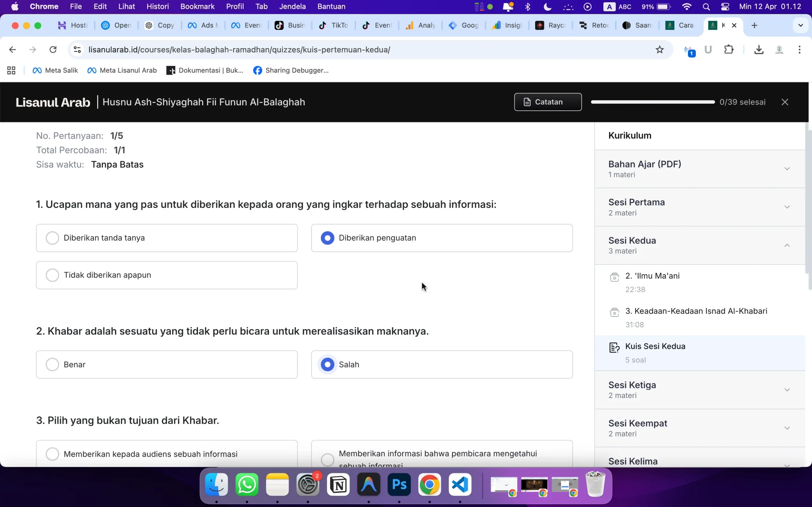
Task: Expand the Sesi Ketiga section
Action: pyautogui.click(x=787, y=390)
